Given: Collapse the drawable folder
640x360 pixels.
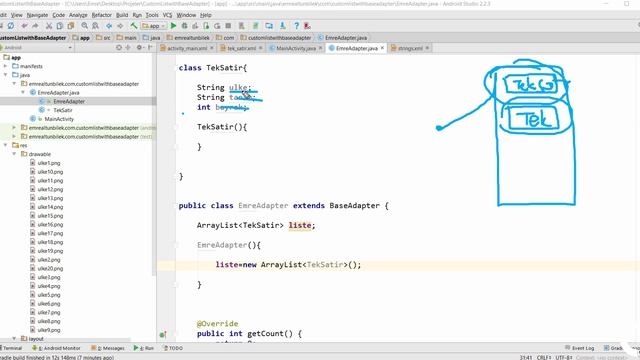Looking at the screenshot, I should pos(14,154).
